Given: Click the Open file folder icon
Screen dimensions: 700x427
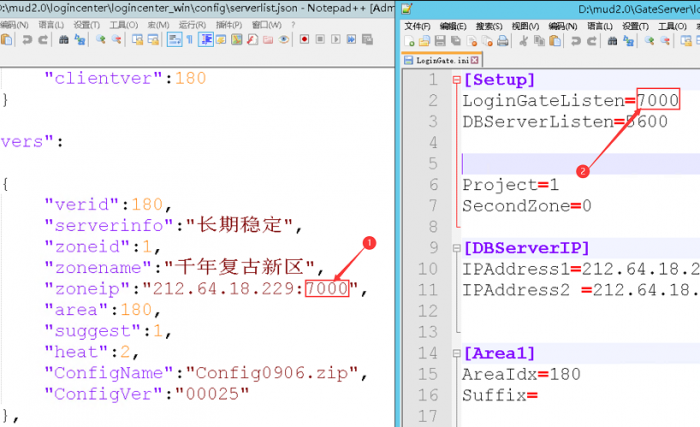Looking at the screenshot, I should coord(424,41).
